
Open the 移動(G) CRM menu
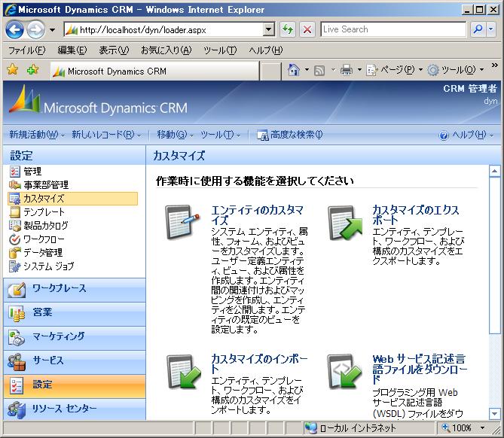tap(176, 135)
